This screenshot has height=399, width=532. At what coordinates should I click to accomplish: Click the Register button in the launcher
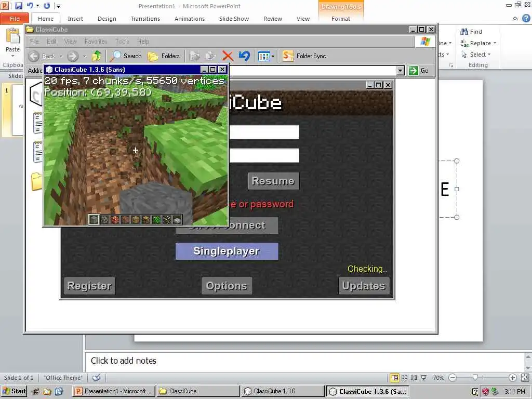tap(89, 286)
